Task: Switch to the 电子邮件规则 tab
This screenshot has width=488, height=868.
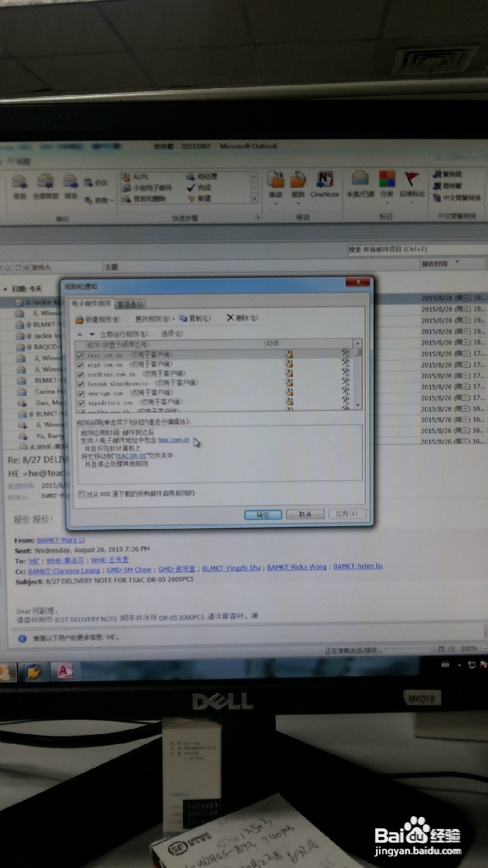Action: 91,303
